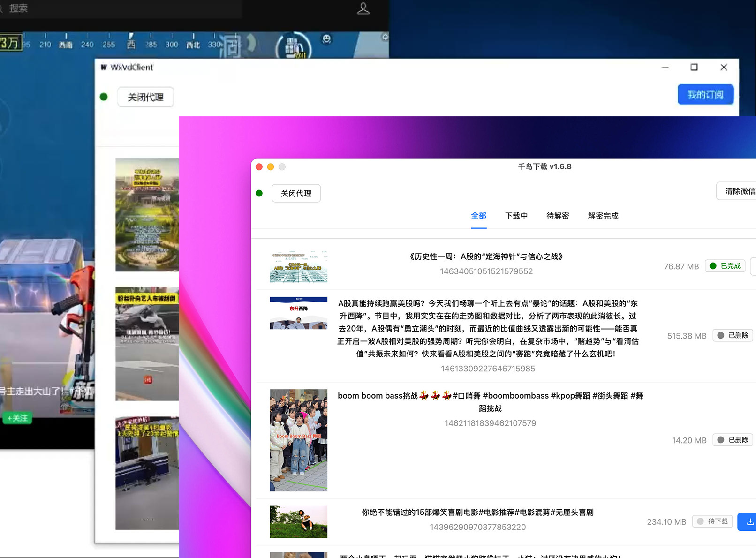Click 关闭代理 in the 千鸟下载 window

(x=296, y=193)
